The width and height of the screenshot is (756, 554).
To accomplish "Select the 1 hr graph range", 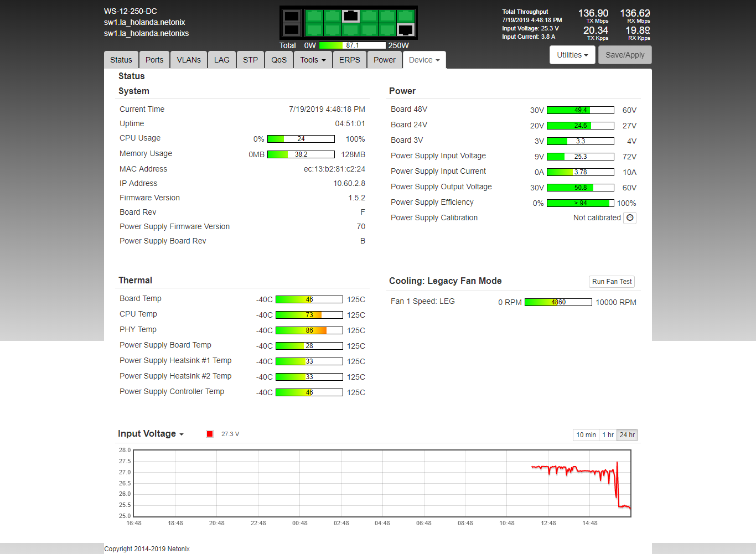I will tap(608, 435).
